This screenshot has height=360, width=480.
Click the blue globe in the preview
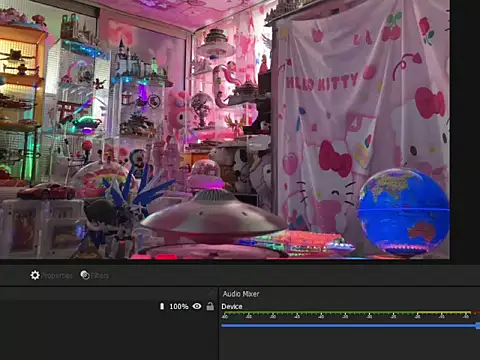tap(403, 211)
